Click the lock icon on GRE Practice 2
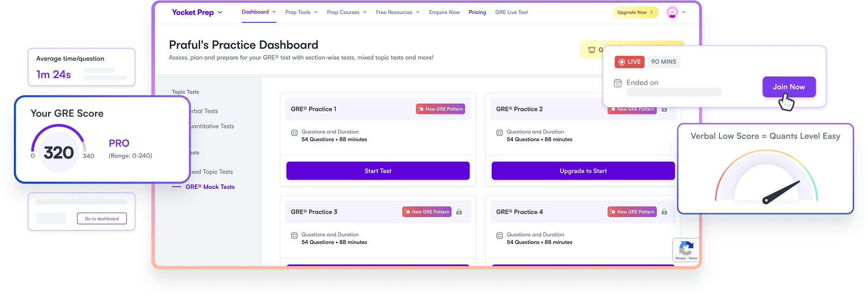868x297 pixels. click(664, 110)
